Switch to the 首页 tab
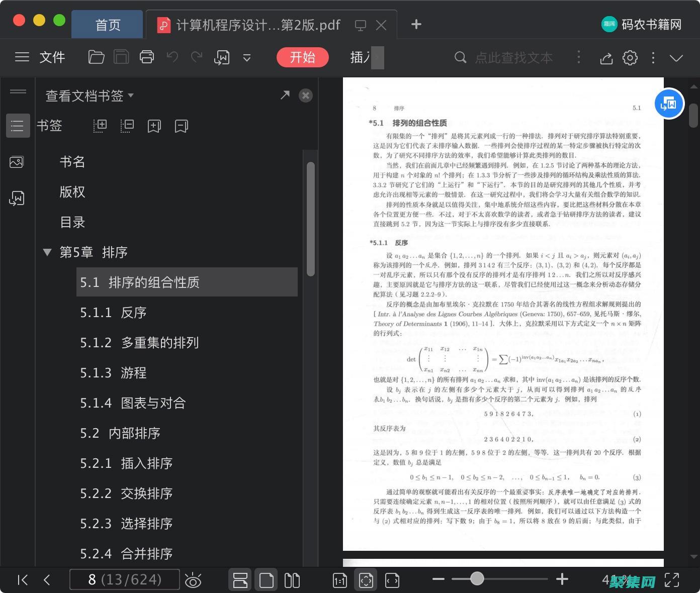 107,25
